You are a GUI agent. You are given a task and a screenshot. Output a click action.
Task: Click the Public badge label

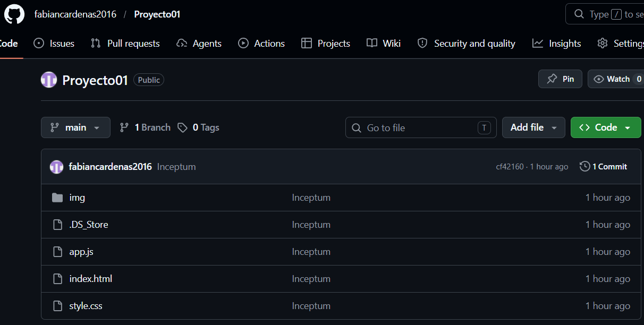(x=149, y=80)
